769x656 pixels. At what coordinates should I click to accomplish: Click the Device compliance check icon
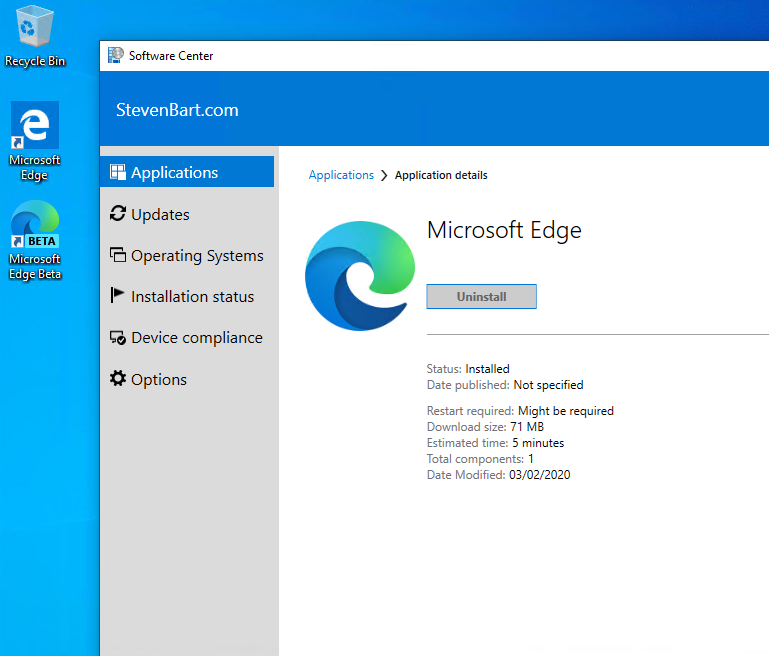click(x=118, y=337)
